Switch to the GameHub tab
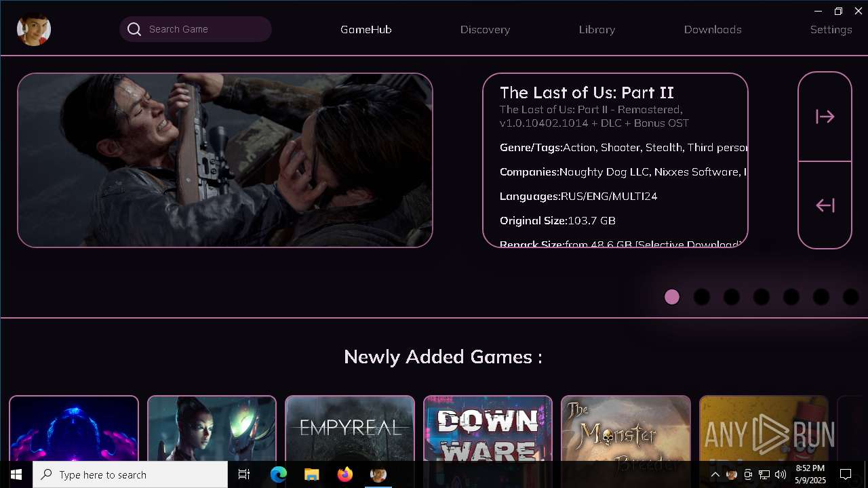Screen dimensions: 868x488 [x=366, y=29]
